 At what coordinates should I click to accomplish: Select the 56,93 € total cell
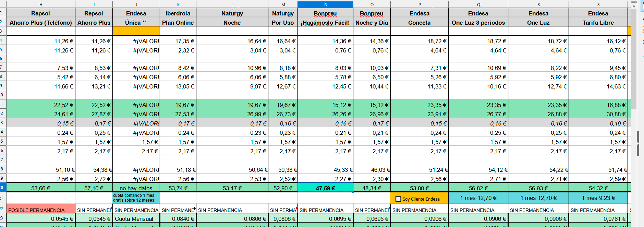pos(538,188)
